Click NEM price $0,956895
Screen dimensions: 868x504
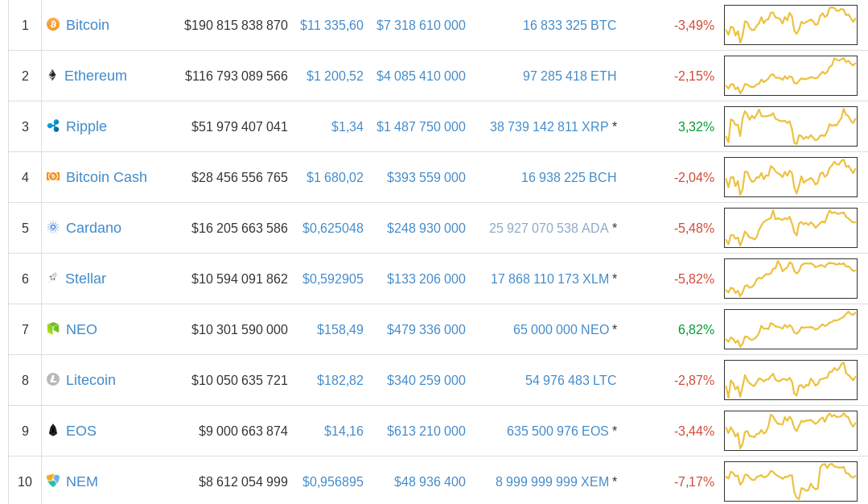[333, 482]
